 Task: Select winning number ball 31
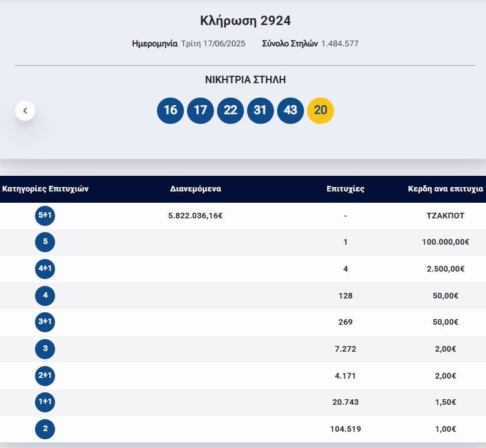260,111
